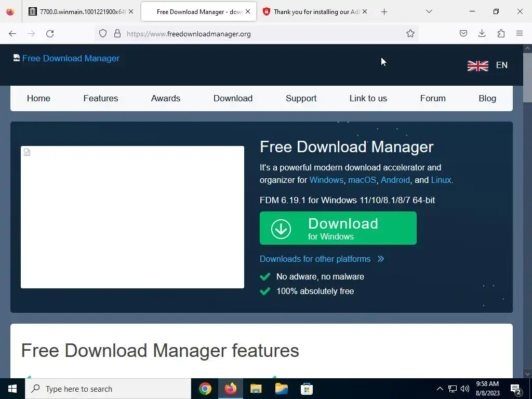Image resolution: width=532 pixels, height=399 pixels.
Task: Open the Blog menu item
Action: pos(487,98)
